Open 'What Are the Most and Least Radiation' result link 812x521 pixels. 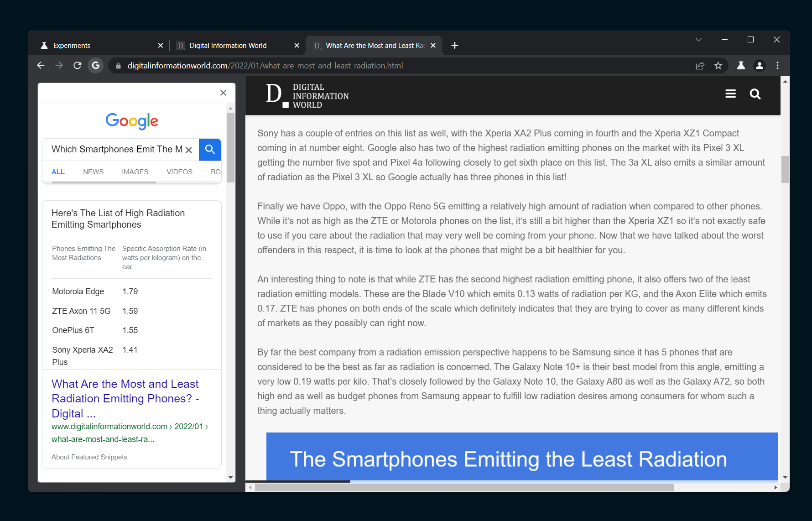pyautogui.click(x=125, y=399)
